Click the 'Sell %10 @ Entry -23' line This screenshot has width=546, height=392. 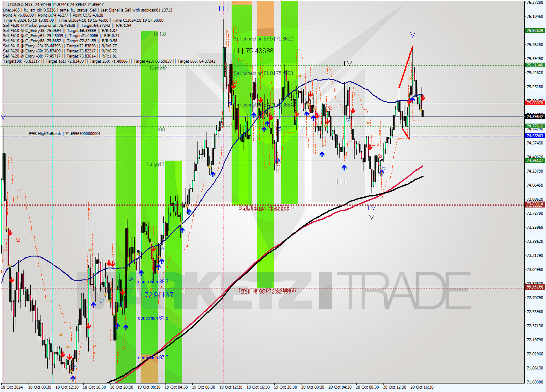[x=60, y=46]
